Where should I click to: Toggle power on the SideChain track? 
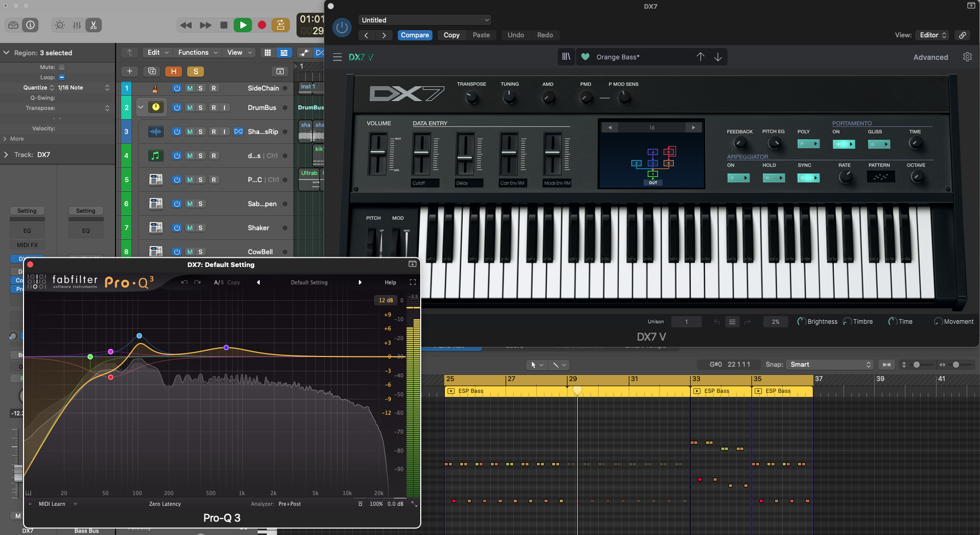(177, 88)
